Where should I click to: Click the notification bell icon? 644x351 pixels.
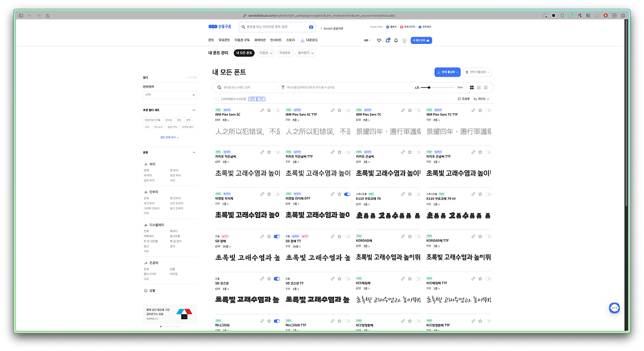pyautogui.click(x=396, y=40)
